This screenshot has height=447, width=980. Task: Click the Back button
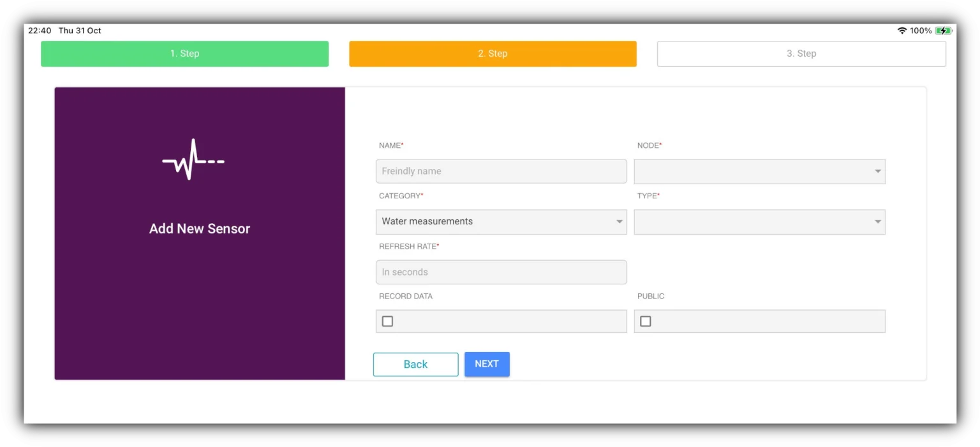click(415, 364)
